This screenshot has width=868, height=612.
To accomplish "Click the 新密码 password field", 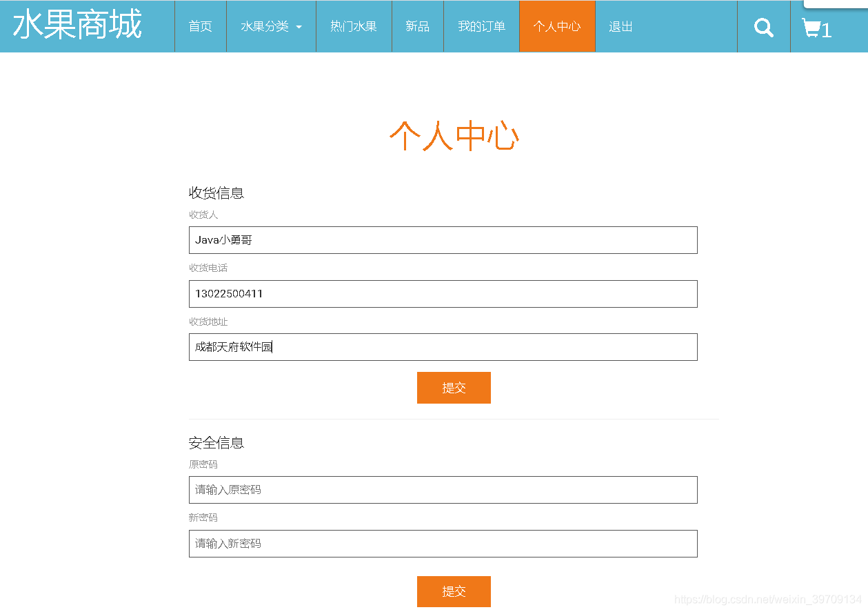I will click(443, 544).
